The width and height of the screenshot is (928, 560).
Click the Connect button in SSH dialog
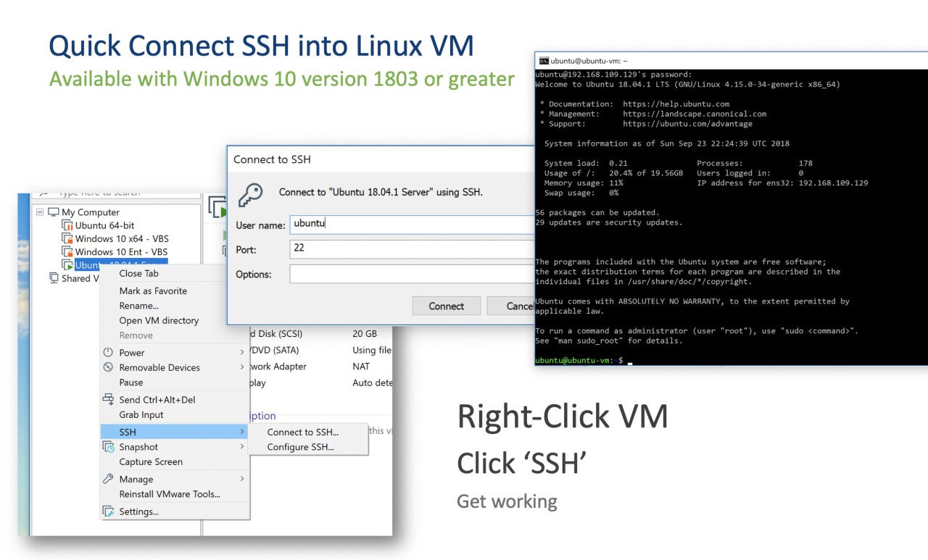click(447, 306)
